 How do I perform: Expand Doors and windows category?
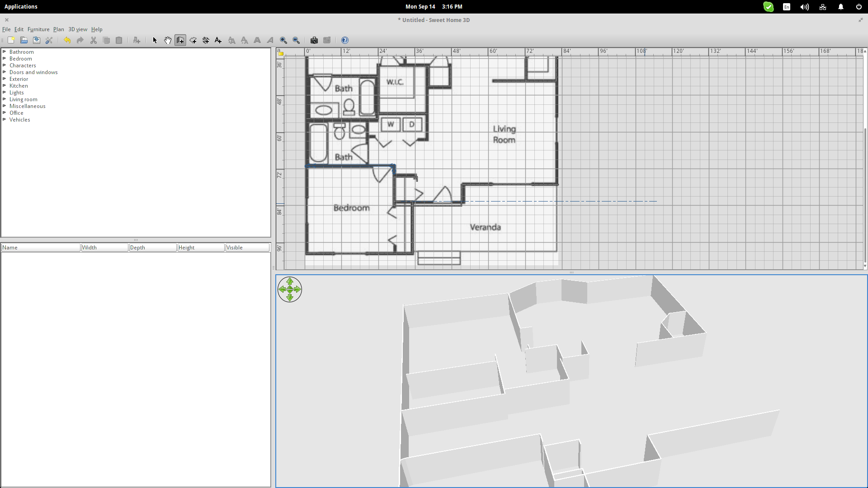[x=5, y=72]
